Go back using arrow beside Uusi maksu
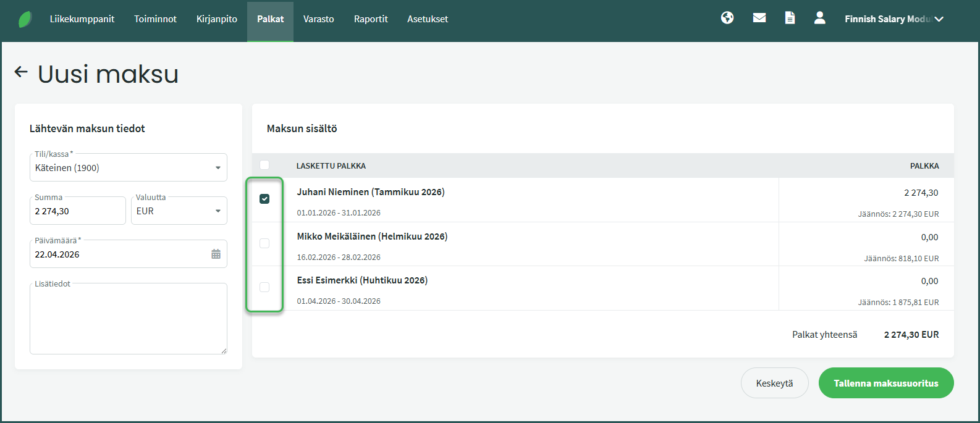This screenshot has width=980, height=423. pos(21,72)
